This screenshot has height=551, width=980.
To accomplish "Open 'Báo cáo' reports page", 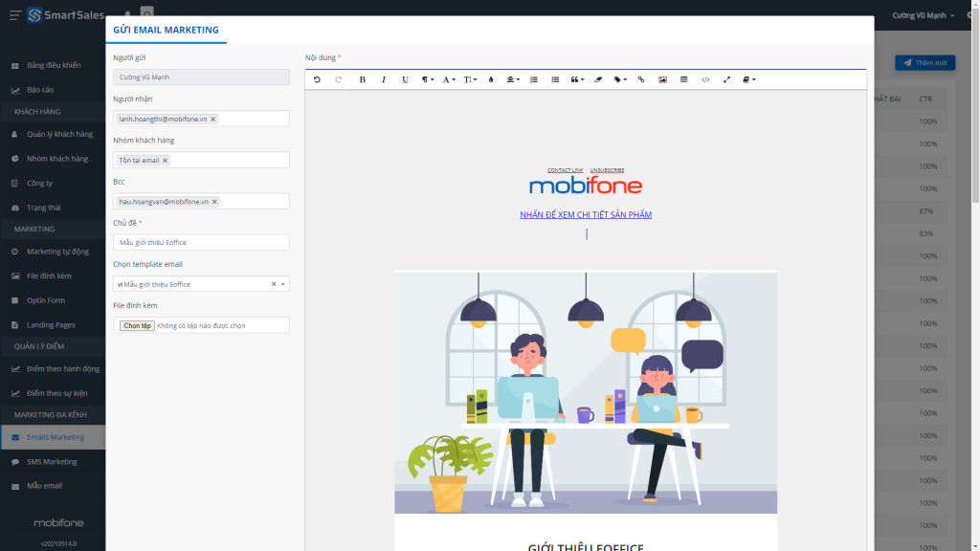I will click(x=40, y=90).
